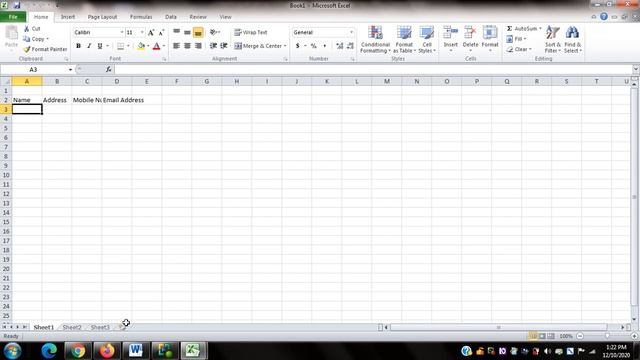Viewport: 640px width, 360px height.
Task: Click Excel Help question mark icon
Action: coord(604,17)
